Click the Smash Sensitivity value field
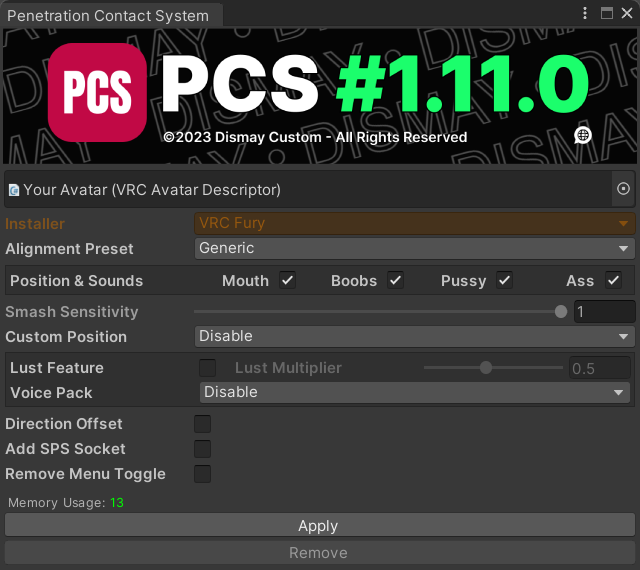This screenshot has width=640, height=570. pyautogui.click(x=604, y=312)
